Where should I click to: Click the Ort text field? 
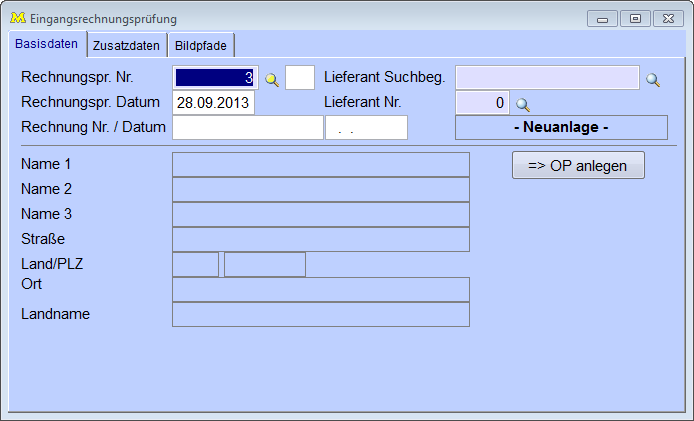(x=320, y=290)
